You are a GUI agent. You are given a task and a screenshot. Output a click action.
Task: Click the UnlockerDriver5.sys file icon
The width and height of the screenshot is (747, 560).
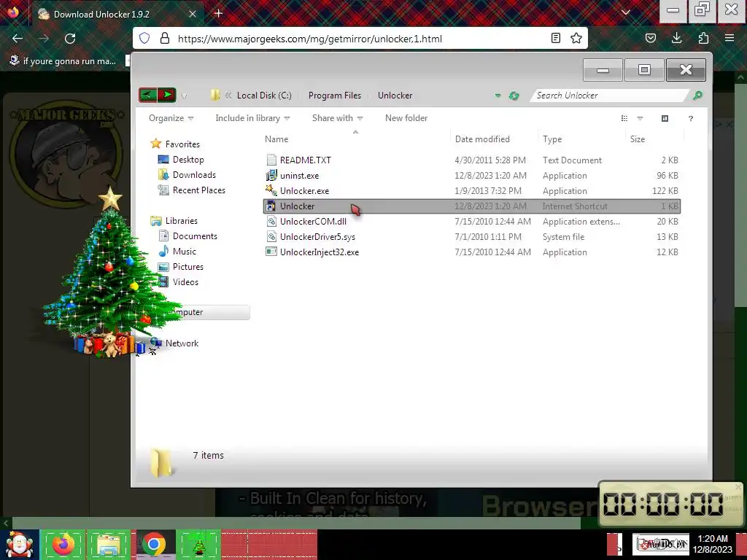pos(271,237)
